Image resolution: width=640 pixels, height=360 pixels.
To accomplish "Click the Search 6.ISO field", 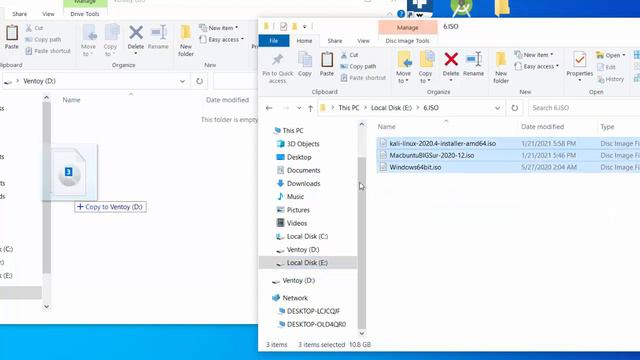I will click(x=584, y=108).
